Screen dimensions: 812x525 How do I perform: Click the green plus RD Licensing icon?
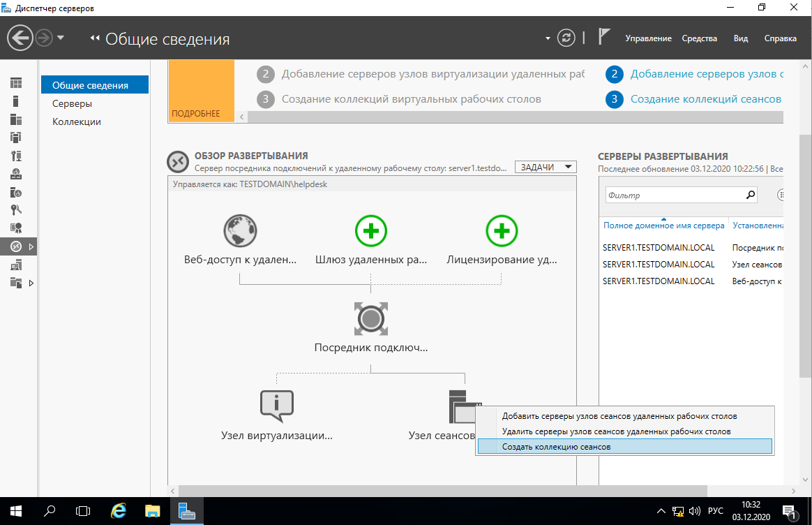(x=502, y=230)
